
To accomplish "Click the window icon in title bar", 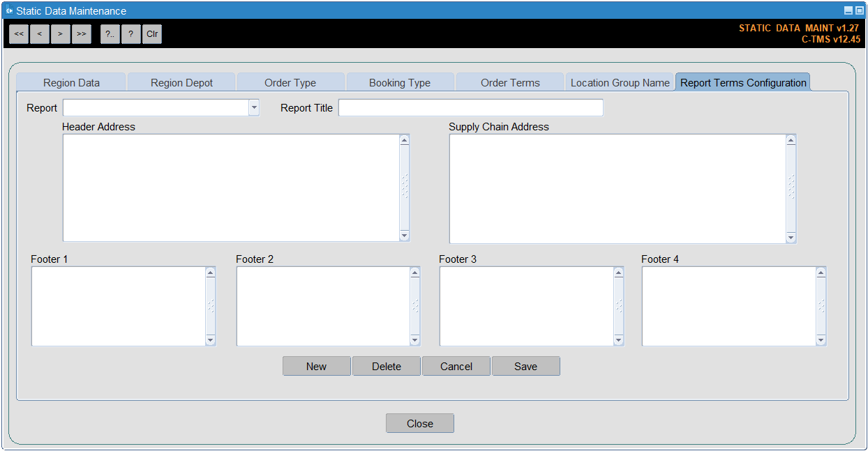I will click(9, 10).
